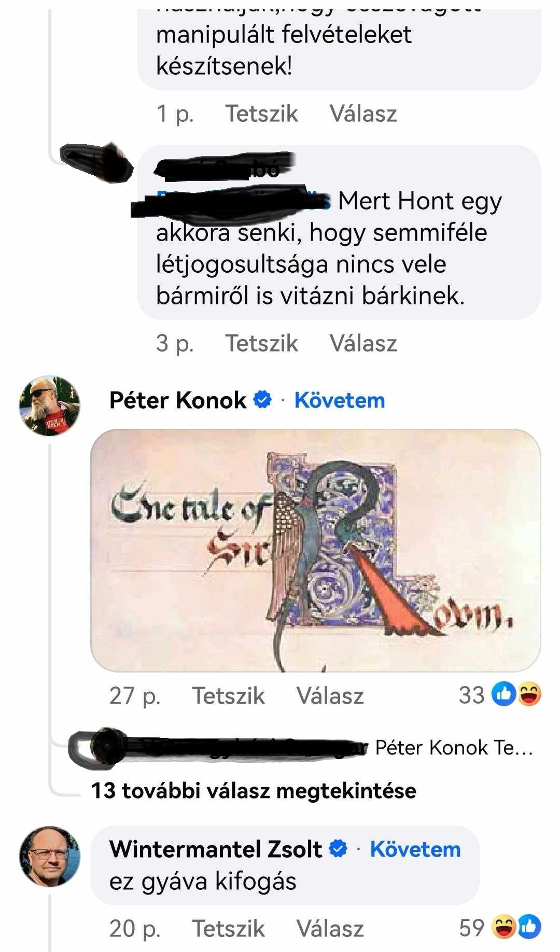Image resolution: width=560 pixels, height=952 pixels.
Task: View laughing emoji on Konok's comment
Action: 529,694
